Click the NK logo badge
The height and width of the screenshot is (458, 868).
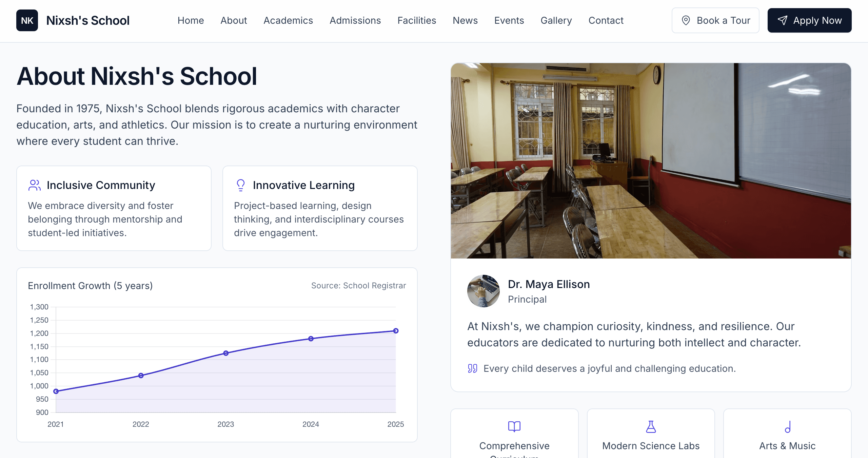pos(27,20)
